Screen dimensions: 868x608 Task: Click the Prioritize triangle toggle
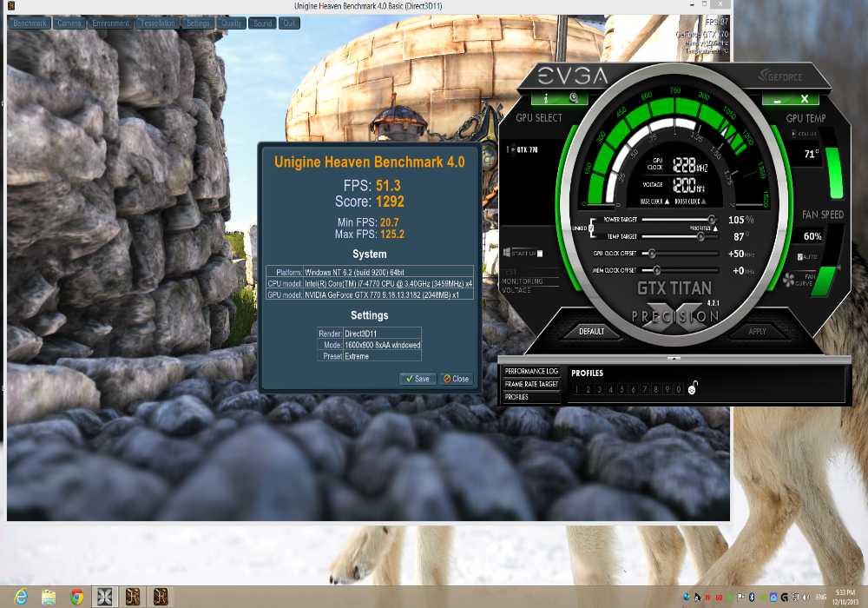click(715, 228)
